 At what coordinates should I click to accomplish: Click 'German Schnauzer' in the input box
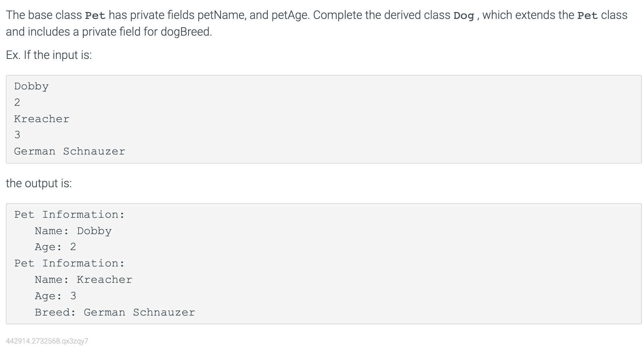pyautogui.click(x=69, y=151)
